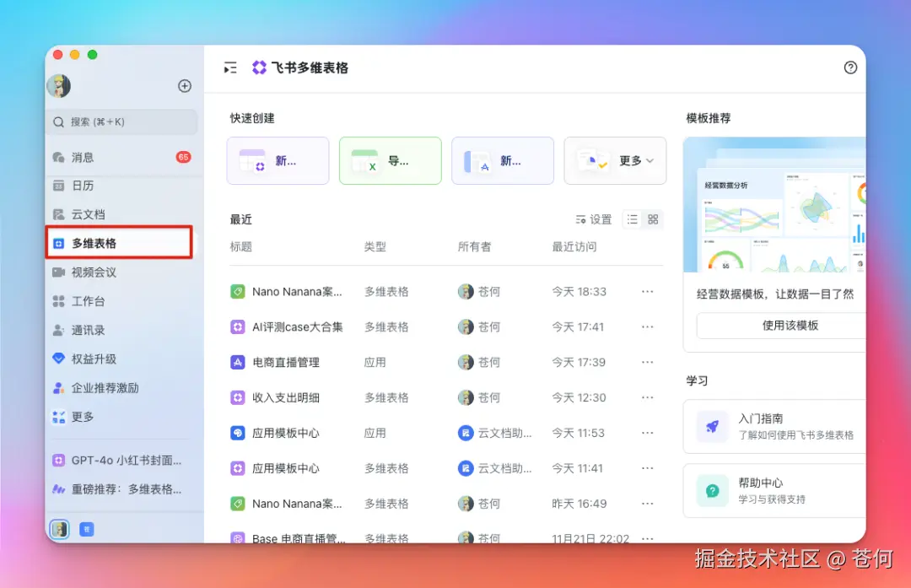Switch to list view layout

[632, 218]
